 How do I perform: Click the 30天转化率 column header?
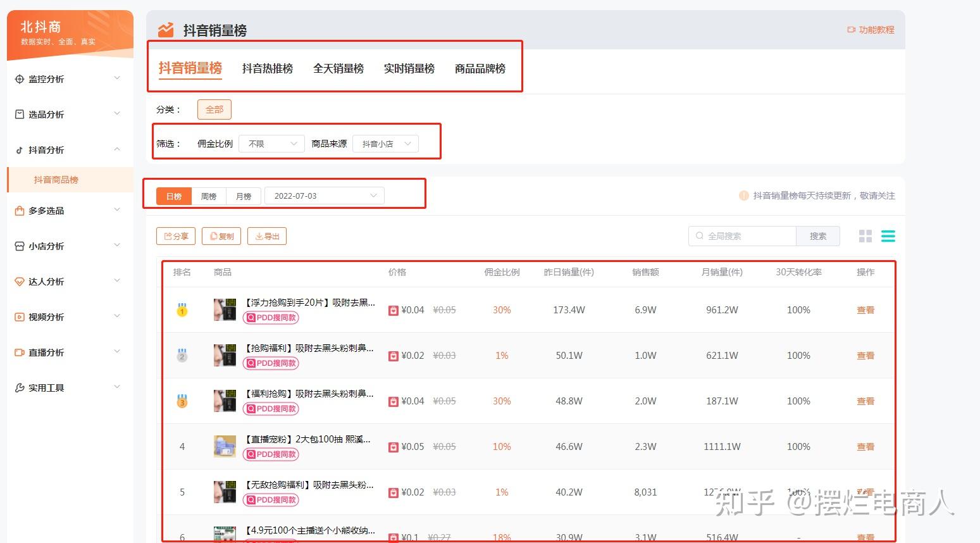[x=798, y=272]
